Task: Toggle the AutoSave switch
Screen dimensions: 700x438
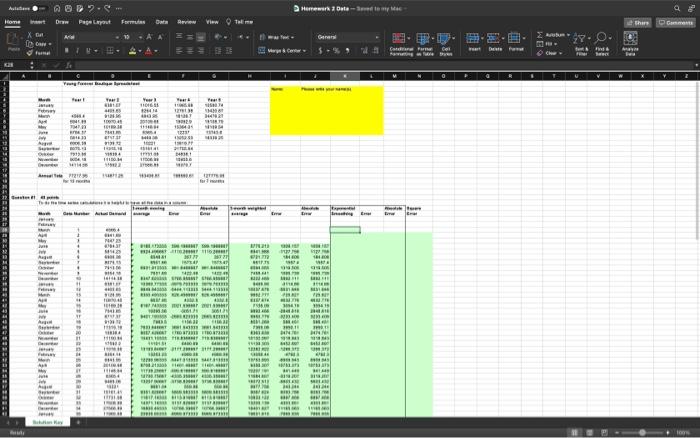Action: click(39, 8)
